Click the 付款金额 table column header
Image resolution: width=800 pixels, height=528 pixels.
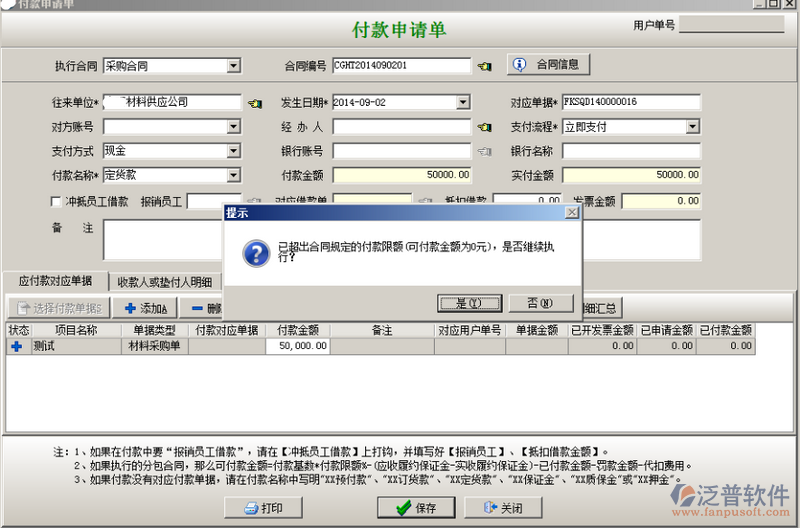point(298,331)
